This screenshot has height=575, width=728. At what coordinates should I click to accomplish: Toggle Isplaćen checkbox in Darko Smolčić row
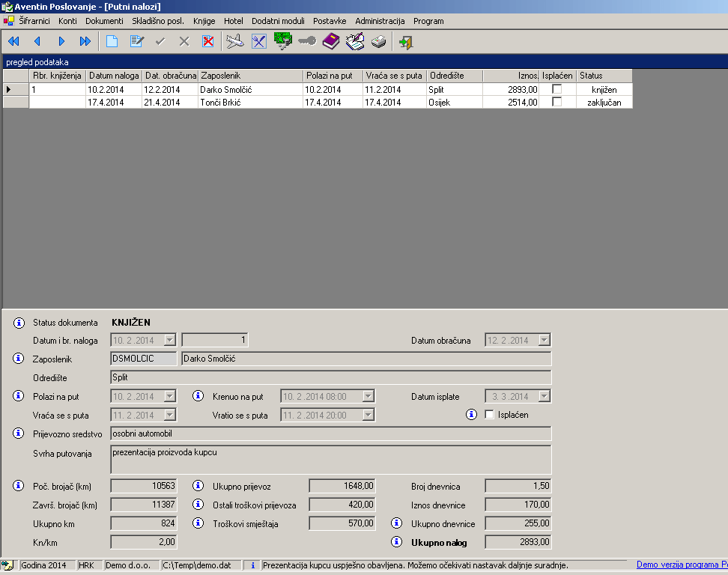click(556, 89)
